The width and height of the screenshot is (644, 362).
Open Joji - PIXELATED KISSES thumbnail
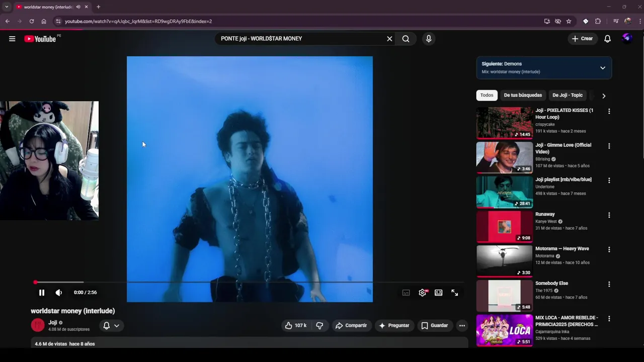[504, 123]
